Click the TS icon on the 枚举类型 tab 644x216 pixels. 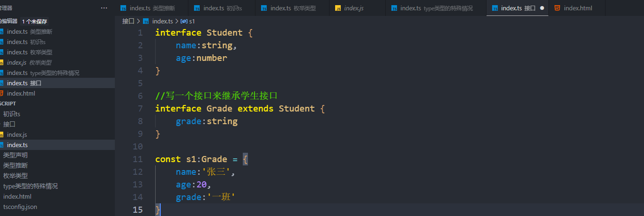click(x=264, y=8)
